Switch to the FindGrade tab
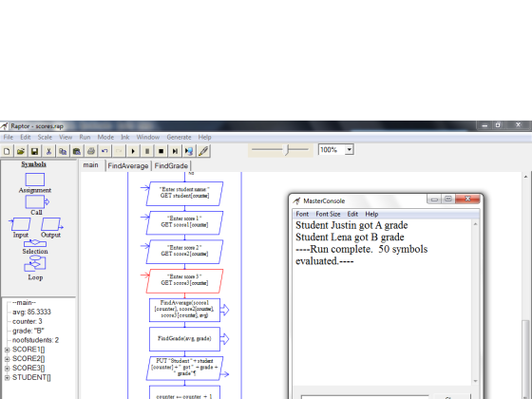This screenshot has width=532, height=399. pyautogui.click(x=171, y=166)
